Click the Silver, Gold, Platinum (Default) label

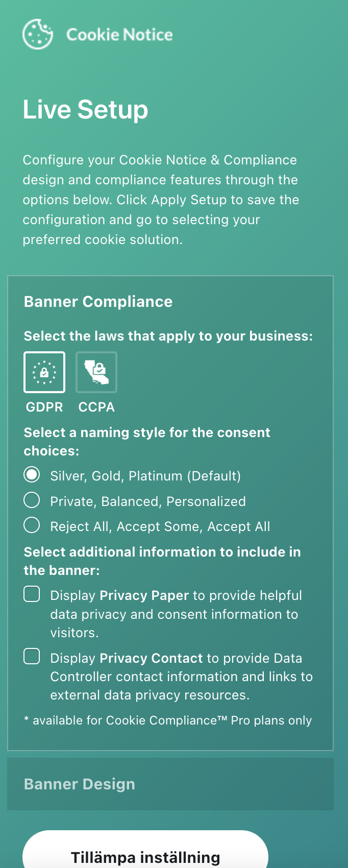(x=145, y=476)
